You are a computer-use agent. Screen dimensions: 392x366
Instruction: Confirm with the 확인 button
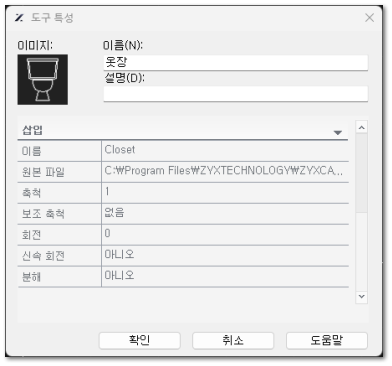(140, 340)
